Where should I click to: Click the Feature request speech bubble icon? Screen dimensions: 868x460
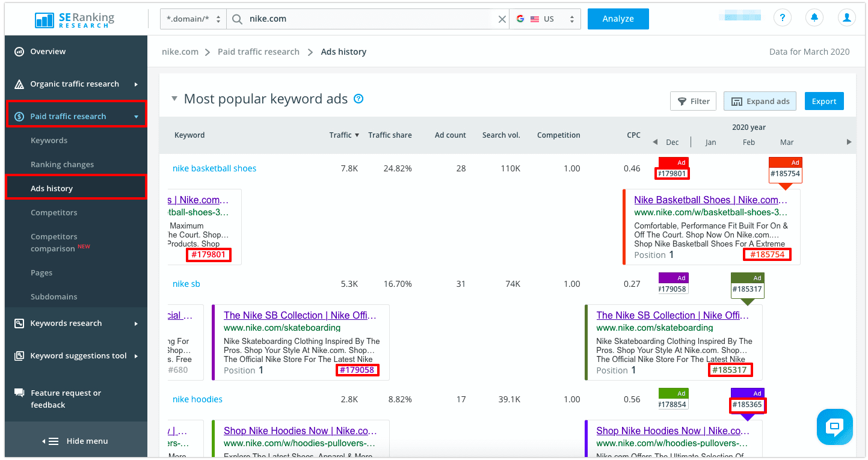click(19, 393)
